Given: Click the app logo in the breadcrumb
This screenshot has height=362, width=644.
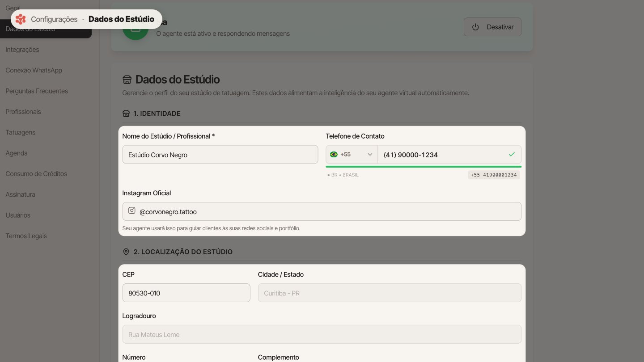Looking at the screenshot, I should tap(21, 19).
